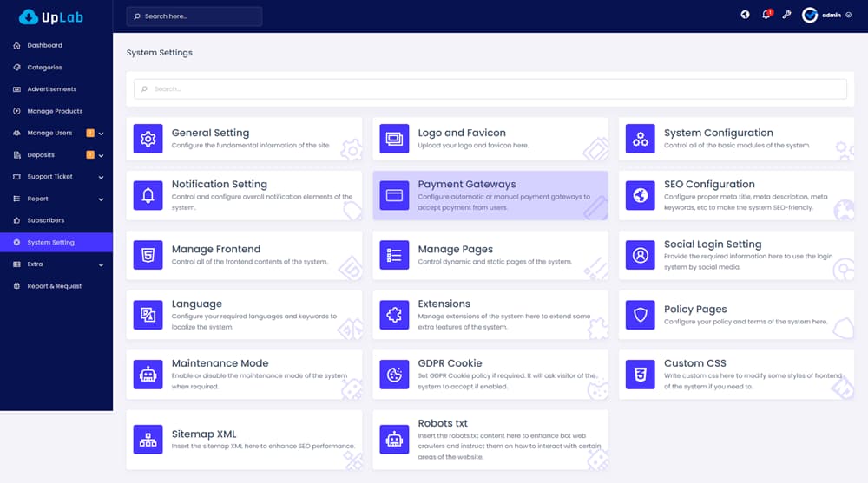Click the System Settings search field

point(490,88)
